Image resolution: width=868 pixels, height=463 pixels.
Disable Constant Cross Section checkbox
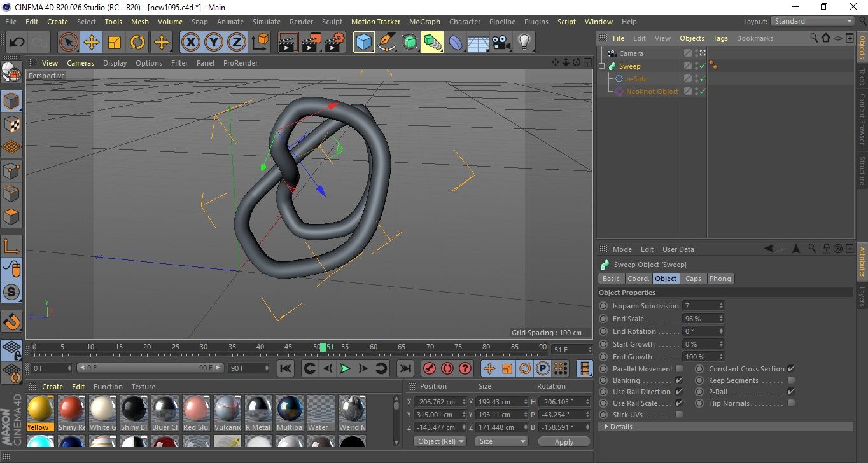click(791, 369)
